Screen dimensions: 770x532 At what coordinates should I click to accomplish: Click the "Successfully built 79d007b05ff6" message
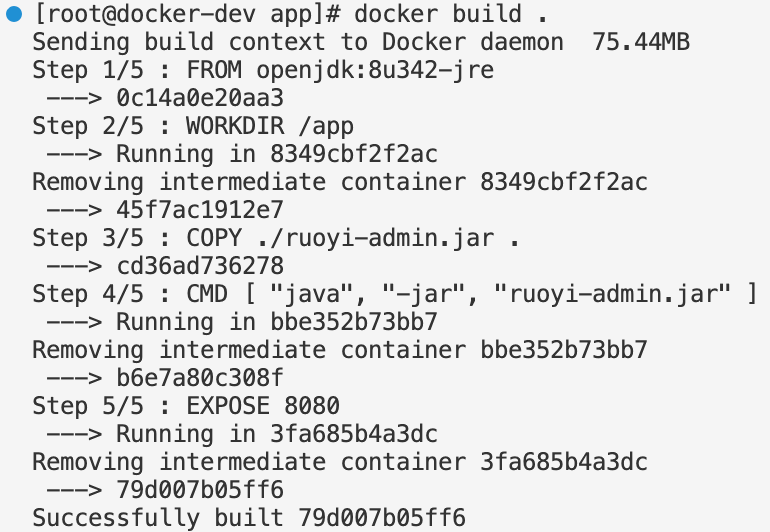point(249,518)
